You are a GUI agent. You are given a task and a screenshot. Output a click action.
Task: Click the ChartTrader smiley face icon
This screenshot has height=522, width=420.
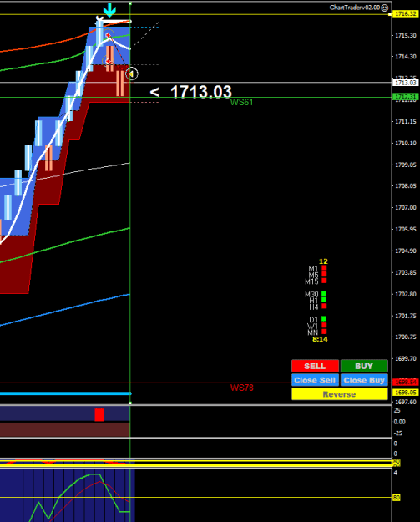click(384, 8)
